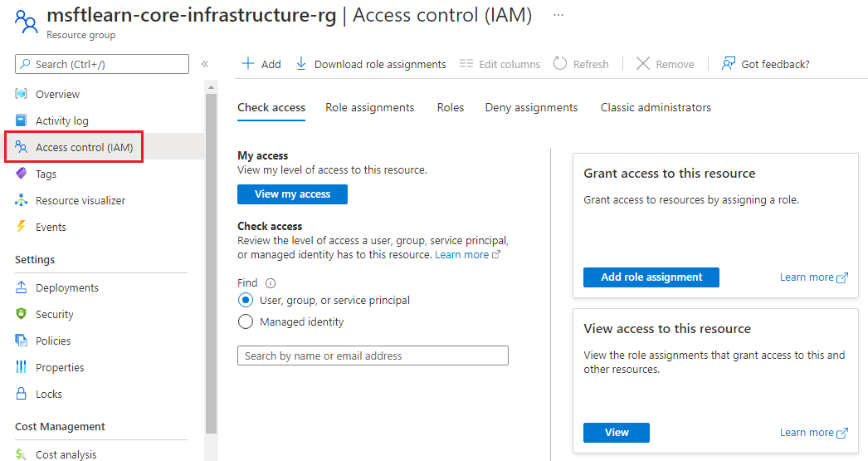Image resolution: width=868 pixels, height=461 pixels.
Task: Click the Security shield icon
Action: coord(21,314)
